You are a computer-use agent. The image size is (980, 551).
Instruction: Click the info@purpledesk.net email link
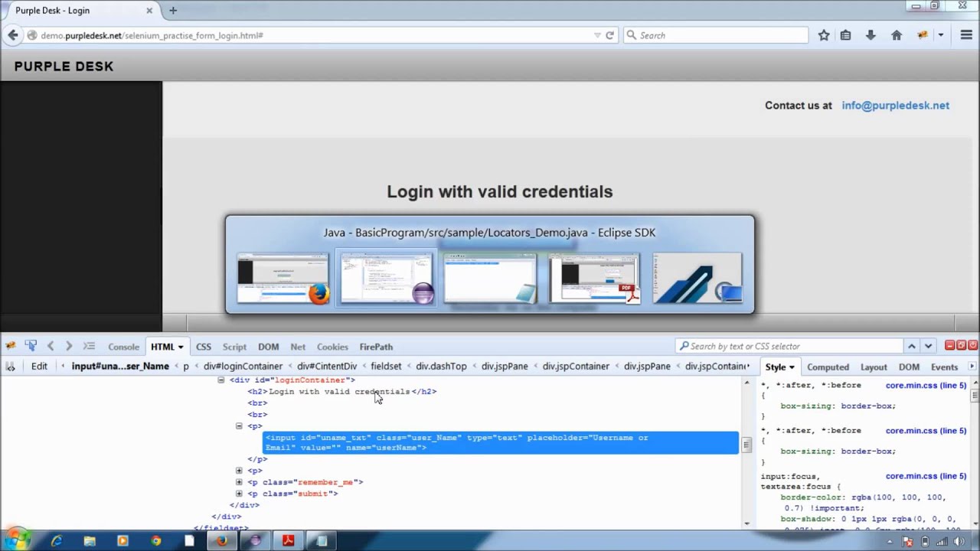[x=895, y=106]
